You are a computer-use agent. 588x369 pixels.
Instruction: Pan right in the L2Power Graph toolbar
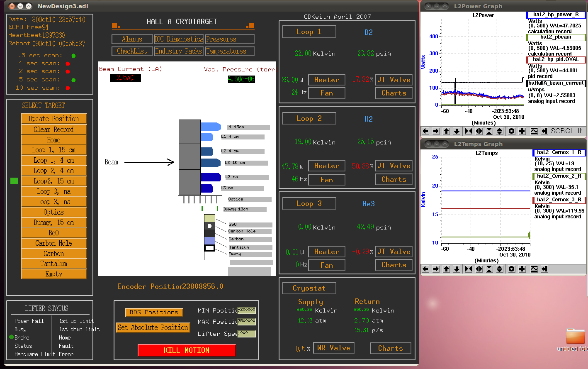pyautogui.click(x=436, y=131)
